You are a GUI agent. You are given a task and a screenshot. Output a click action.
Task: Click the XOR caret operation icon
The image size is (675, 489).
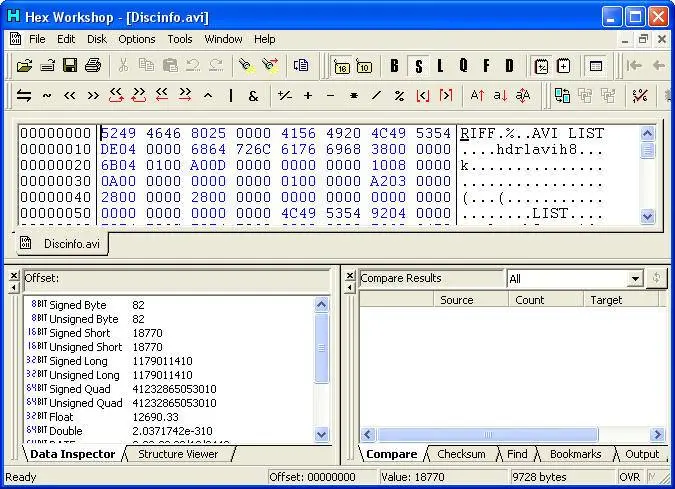point(208,96)
